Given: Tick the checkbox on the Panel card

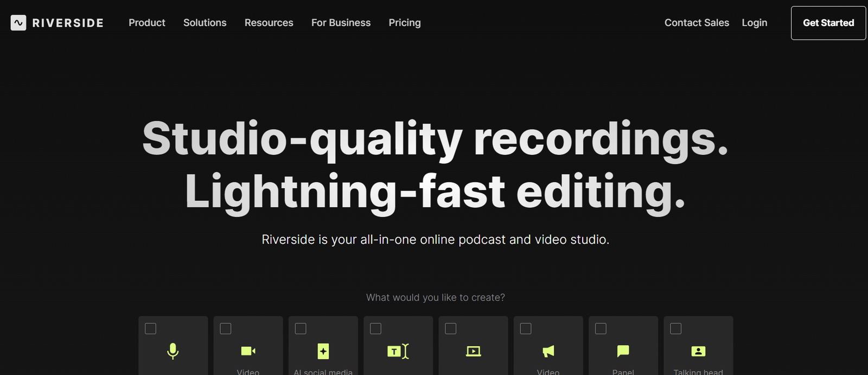Looking at the screenshot, I should pyautogui.click(x=601, y=328).
